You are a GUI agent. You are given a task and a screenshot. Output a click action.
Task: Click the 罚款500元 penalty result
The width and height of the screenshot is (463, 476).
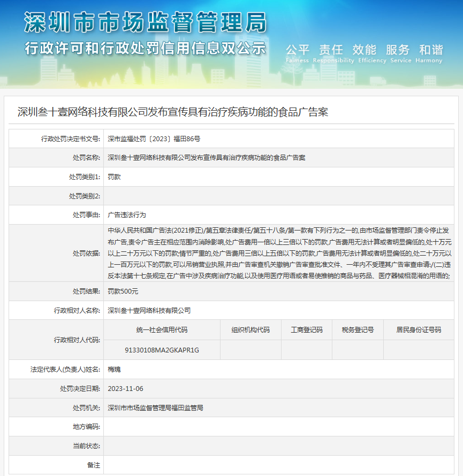coord(123,291)
